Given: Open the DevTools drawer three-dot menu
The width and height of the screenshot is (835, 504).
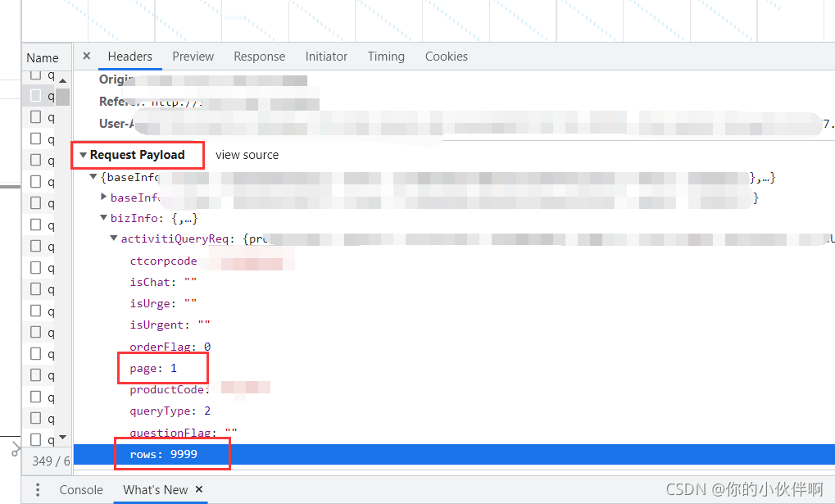Looking at the screenshot, I should 37,489.
